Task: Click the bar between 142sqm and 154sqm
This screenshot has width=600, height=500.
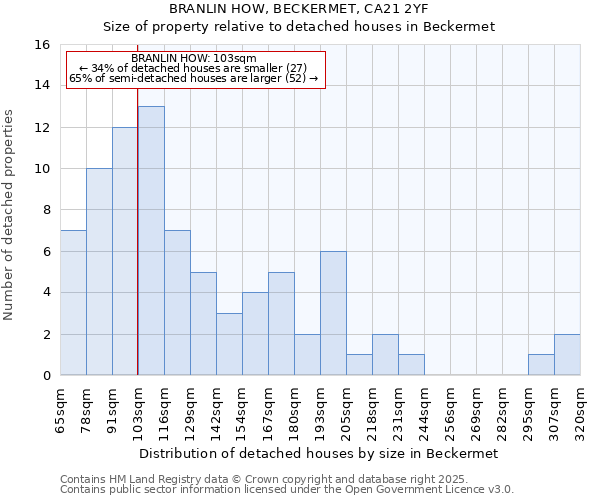Action: click(230, 344)
